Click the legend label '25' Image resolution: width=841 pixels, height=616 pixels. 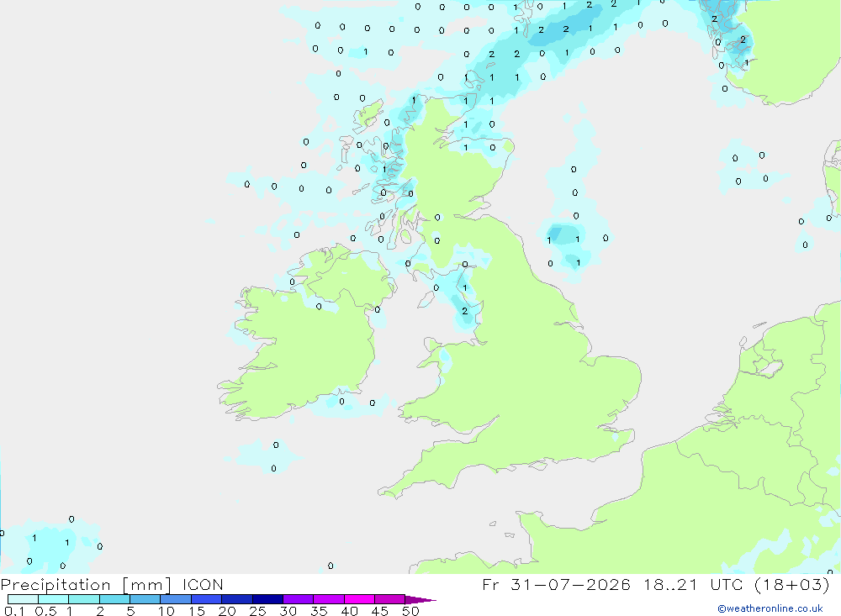point(258,611)
